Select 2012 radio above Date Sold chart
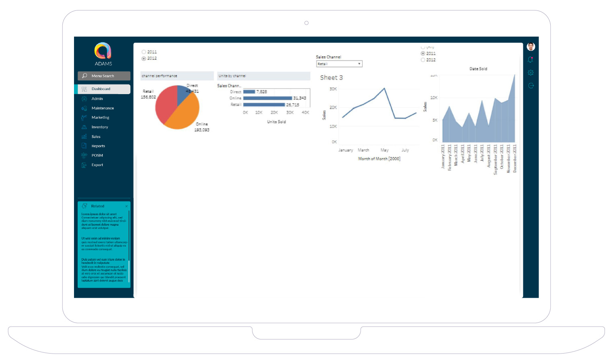This screenshot has width=613, height=364. (x=423, y=60)
